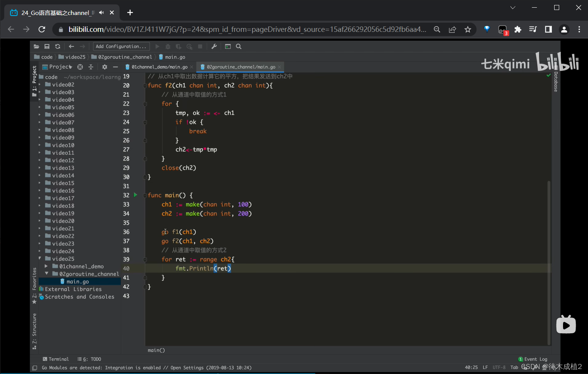The image size is (588, 374).
Task: Hide the Project panel with minus icon
Action: click(x=115, y=67)
